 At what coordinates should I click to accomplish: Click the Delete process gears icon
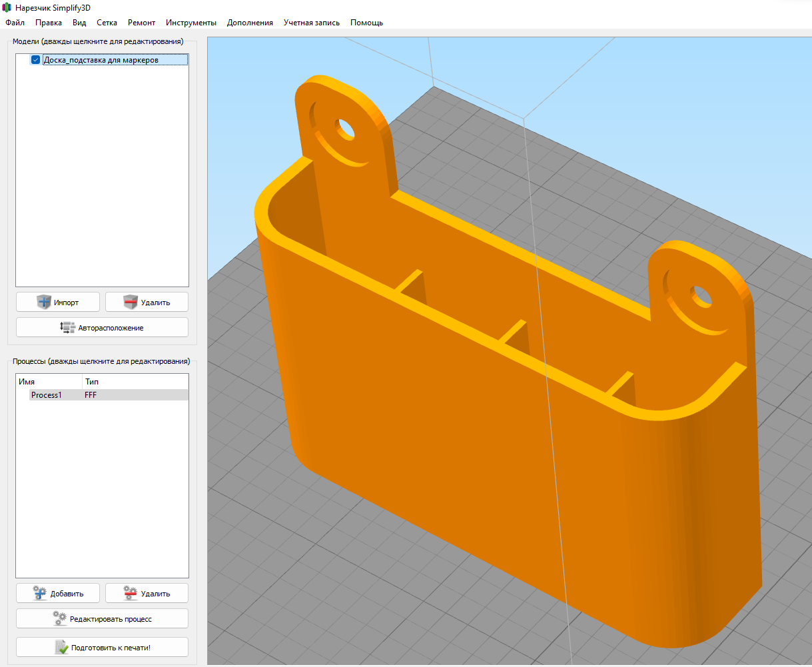(x=131, y=594)
